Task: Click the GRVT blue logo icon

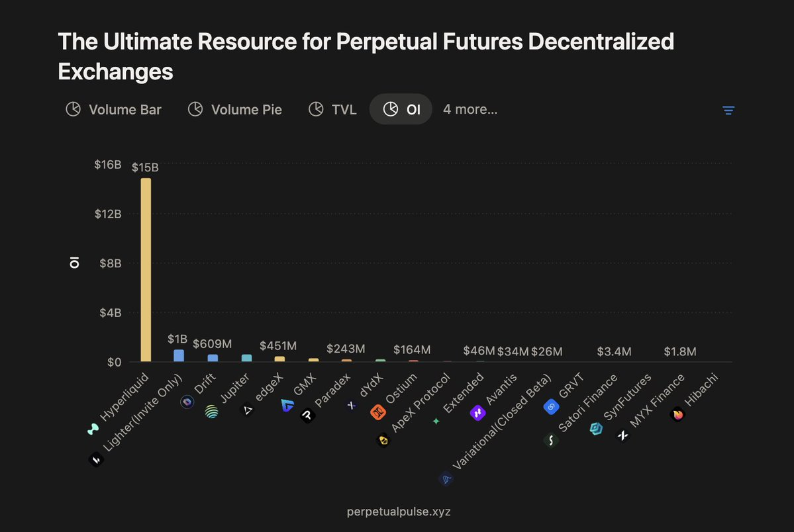Action: [551, 407]
